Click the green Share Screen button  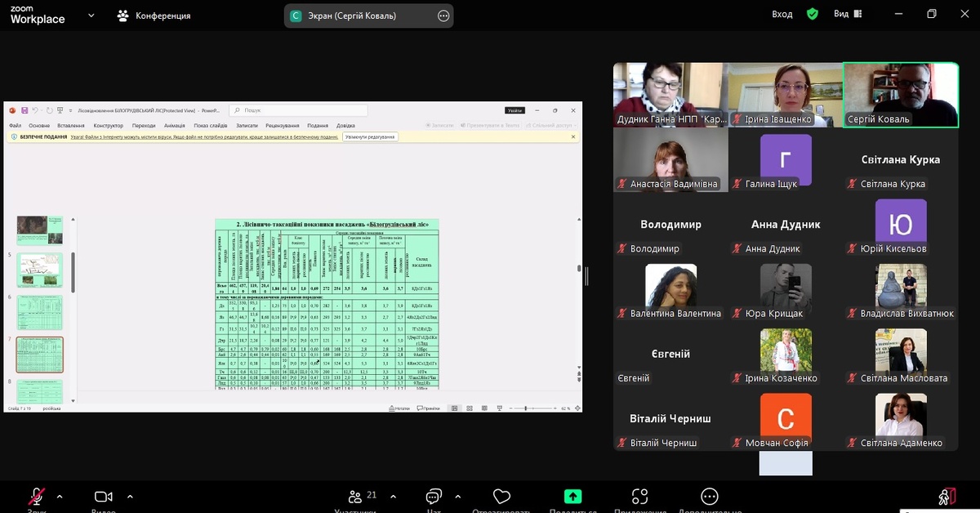[573, 497]
